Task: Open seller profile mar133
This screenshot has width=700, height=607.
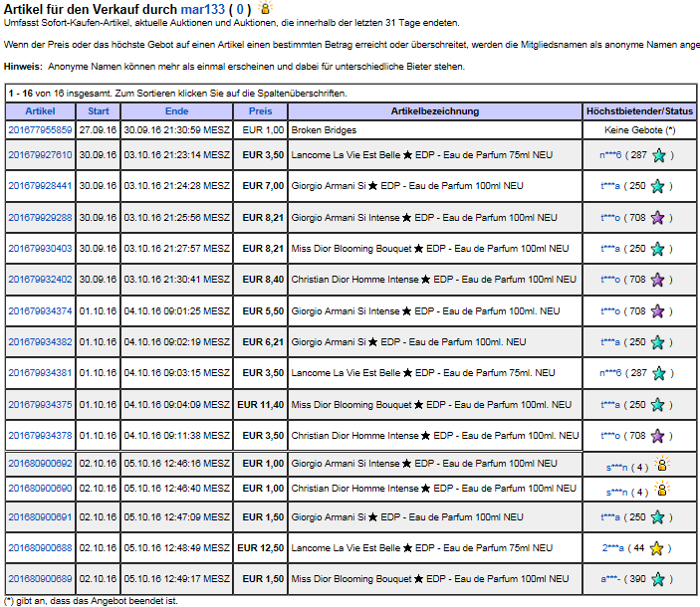Action: click(x=203, y=9)
